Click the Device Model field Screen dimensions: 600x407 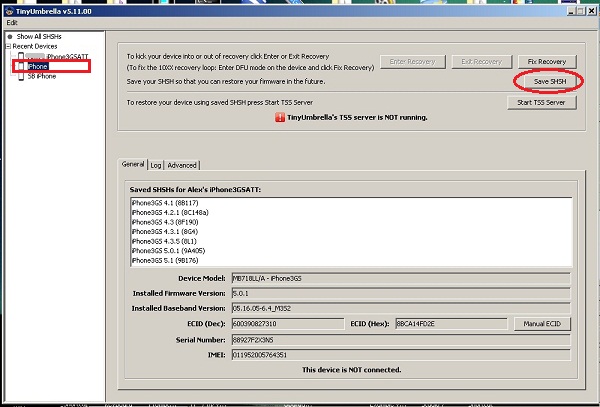click(x=401, y=278)
